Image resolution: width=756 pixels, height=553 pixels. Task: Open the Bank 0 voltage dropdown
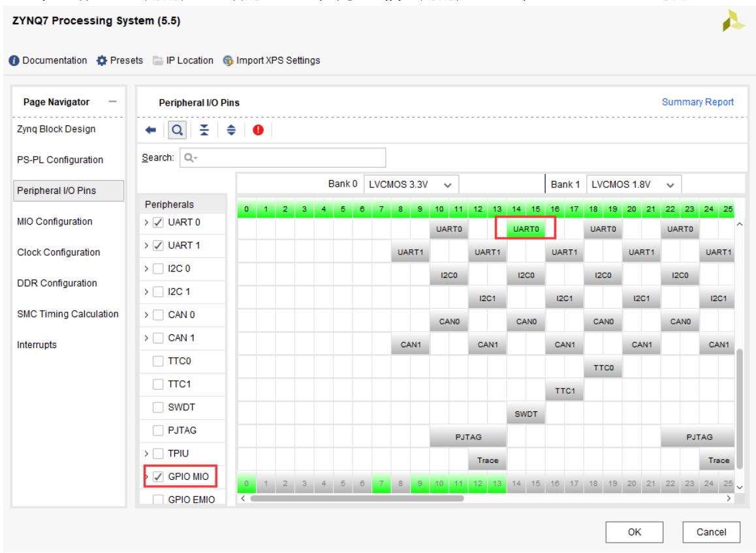pyautogui.click(x=412, y=184)
